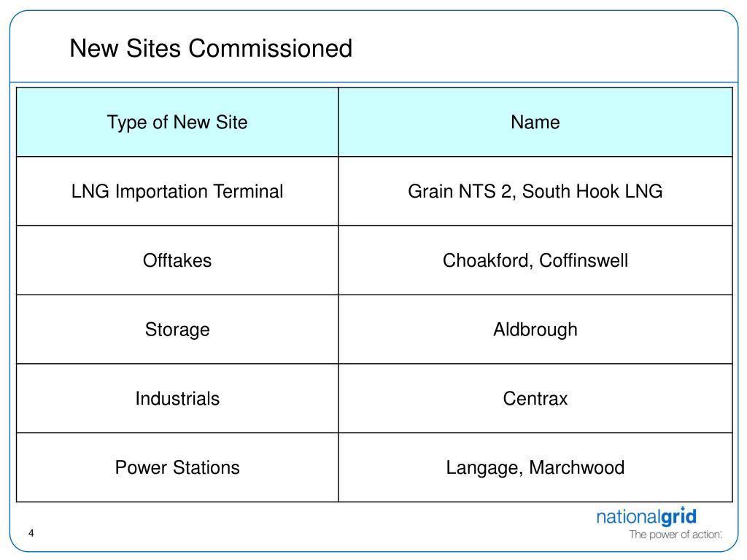Click the Centrax cell
The width and height of the screenshot is (747, 560).
click(535, 399)
